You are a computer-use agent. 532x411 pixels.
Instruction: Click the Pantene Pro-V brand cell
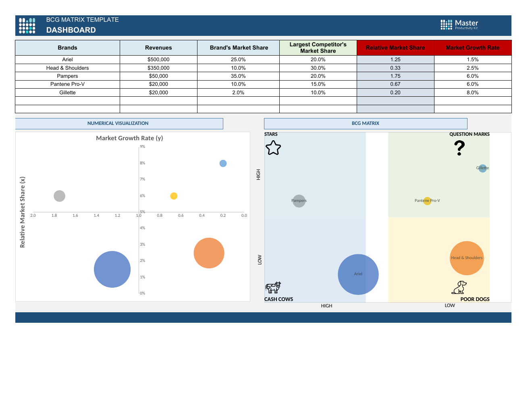[x=67, y=84]
